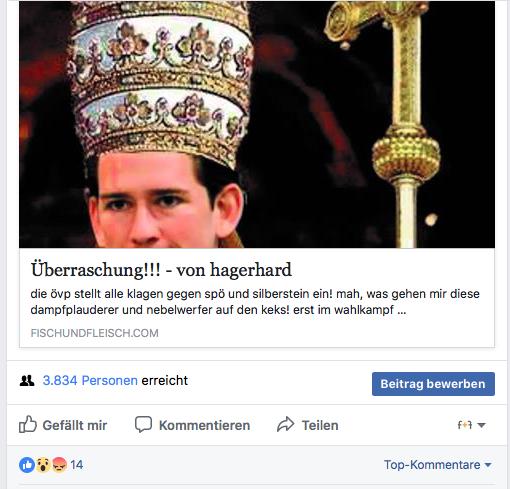
Task: Open 3.834 Personen reach link
Action: point(90,380)
